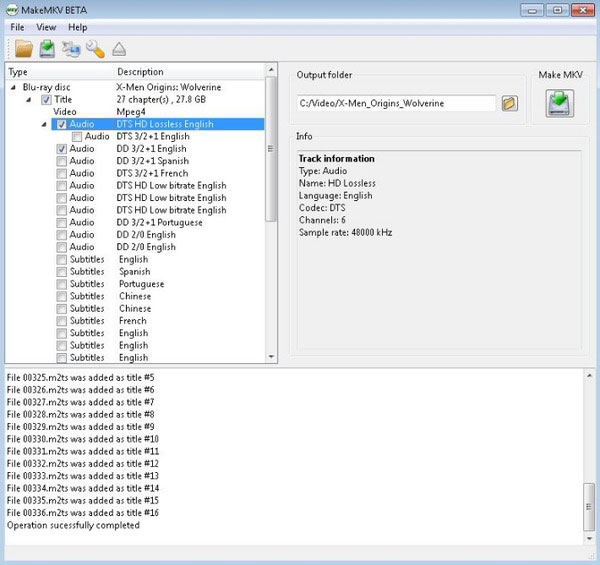The width and height of the screenshot is (600, 565).
Task: Open the View menu
Action: [x=46, y=27]
